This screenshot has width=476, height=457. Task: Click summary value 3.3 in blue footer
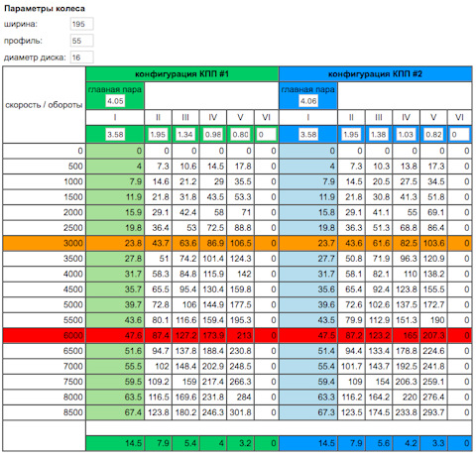(x=433, y=443)
